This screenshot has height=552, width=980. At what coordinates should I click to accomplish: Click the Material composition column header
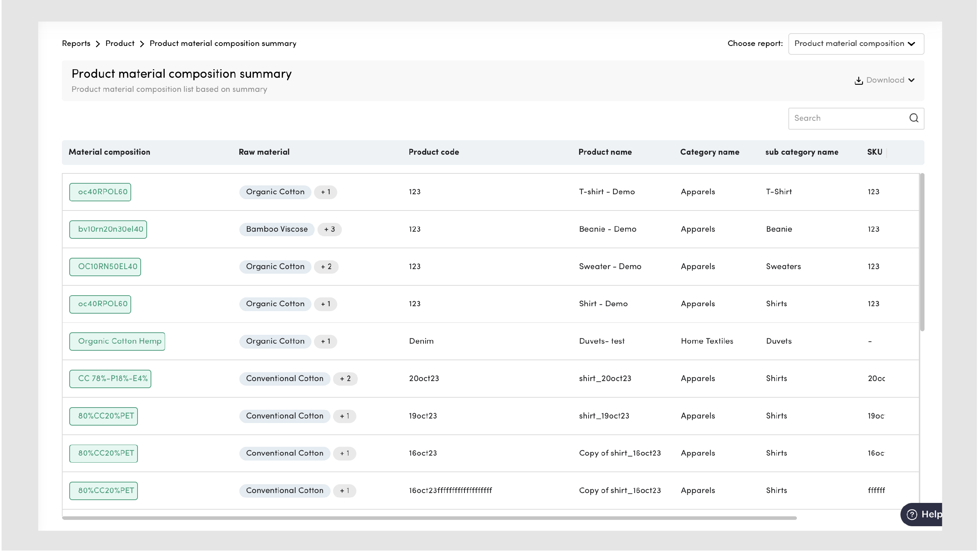(109, 152)
